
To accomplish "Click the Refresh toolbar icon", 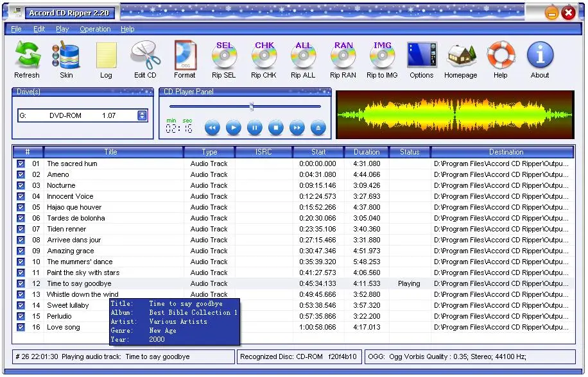I will coord(27,55).
